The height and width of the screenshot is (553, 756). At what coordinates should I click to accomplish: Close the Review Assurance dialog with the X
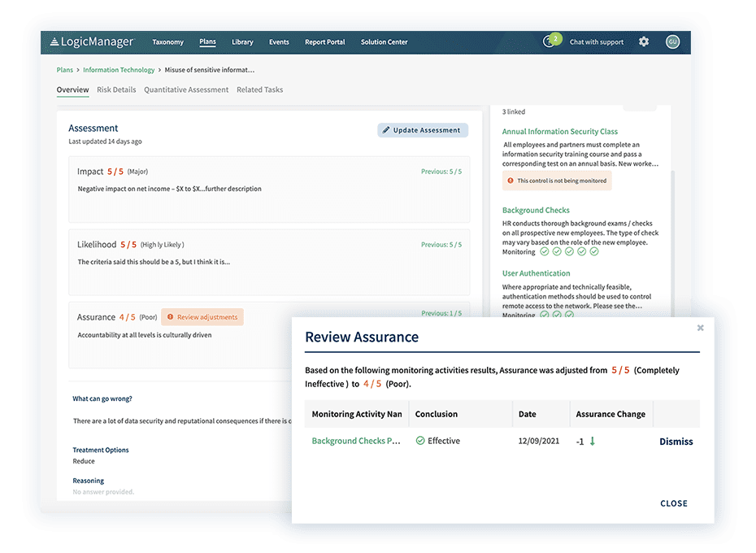(x=700, y=328)
